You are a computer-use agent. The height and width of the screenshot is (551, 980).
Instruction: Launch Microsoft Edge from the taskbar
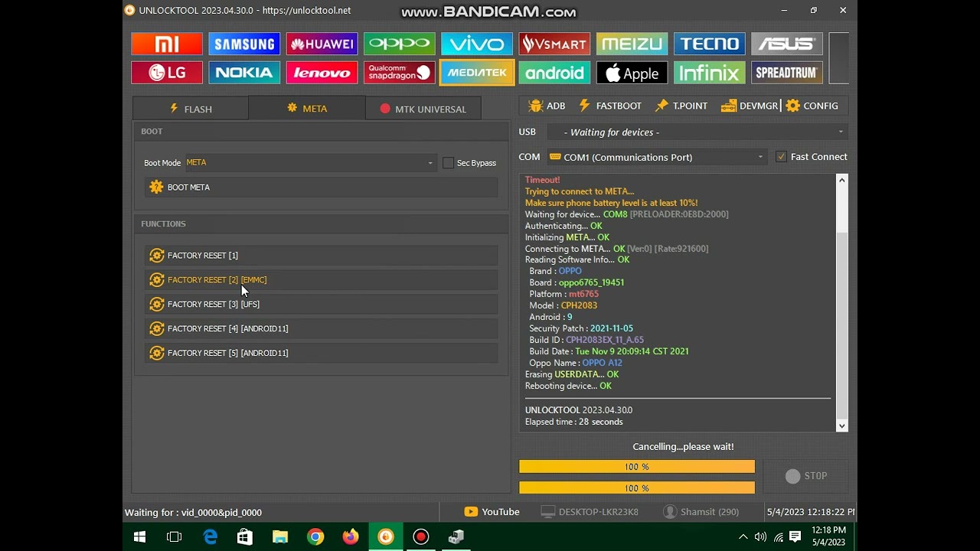click(210, 537)
